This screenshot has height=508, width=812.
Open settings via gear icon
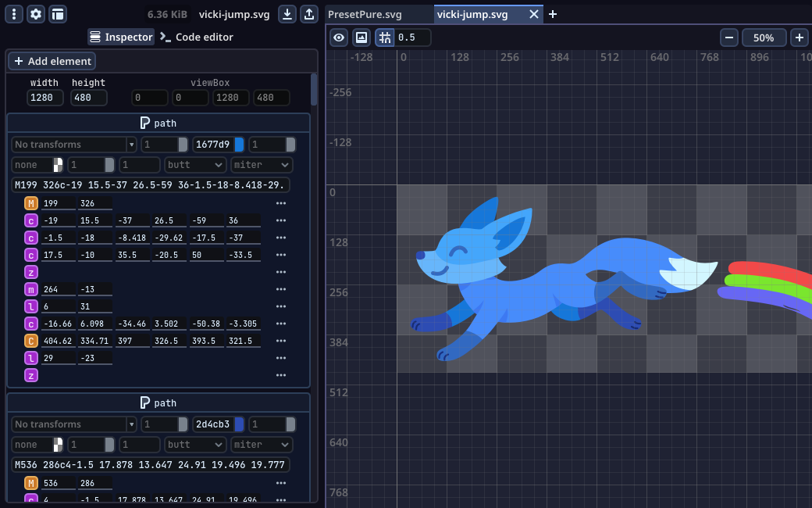[x=36, y=14]
